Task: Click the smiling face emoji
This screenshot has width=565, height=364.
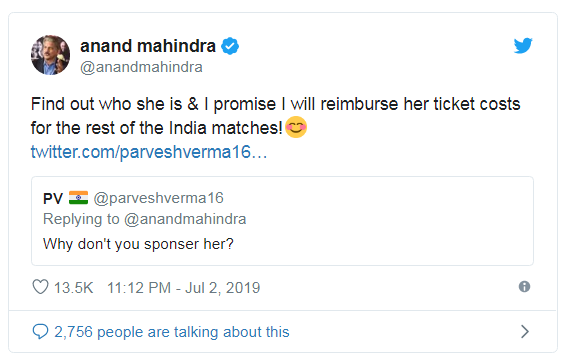Action: [296, 127]
